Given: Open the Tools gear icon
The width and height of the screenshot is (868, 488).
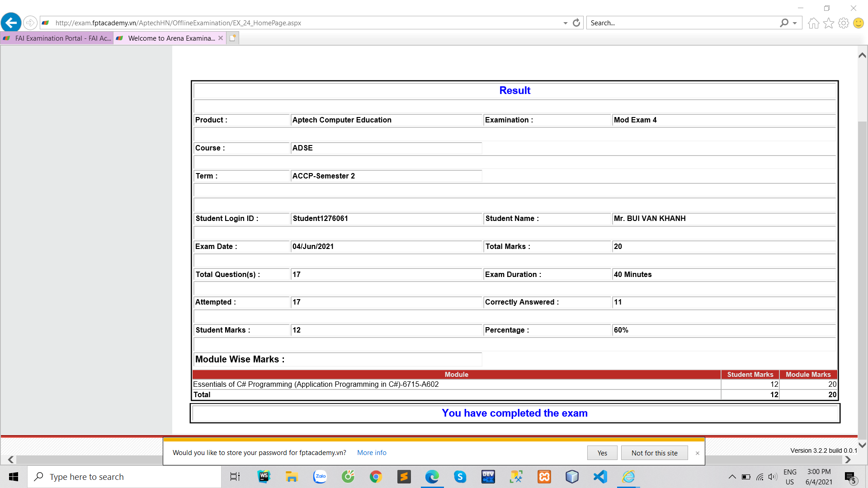Looking at the screenshot, I should click(x=844, y=23).
